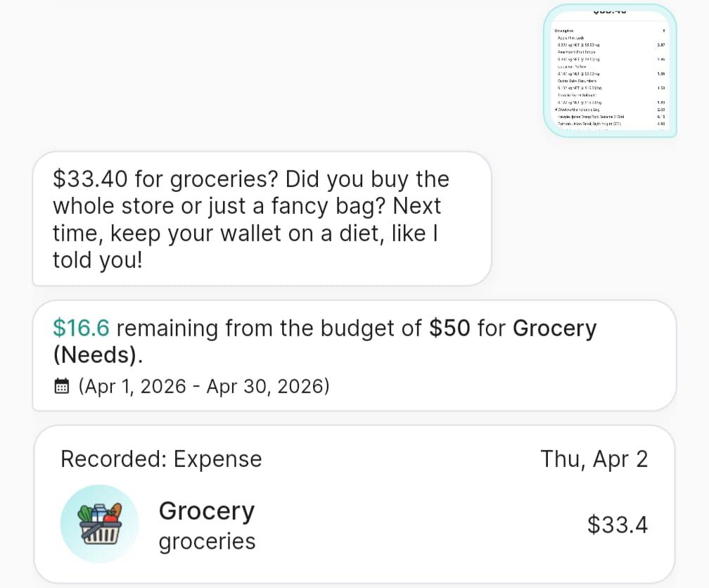
Task: Click the calendar icon beside the date range
Action: 62,386
